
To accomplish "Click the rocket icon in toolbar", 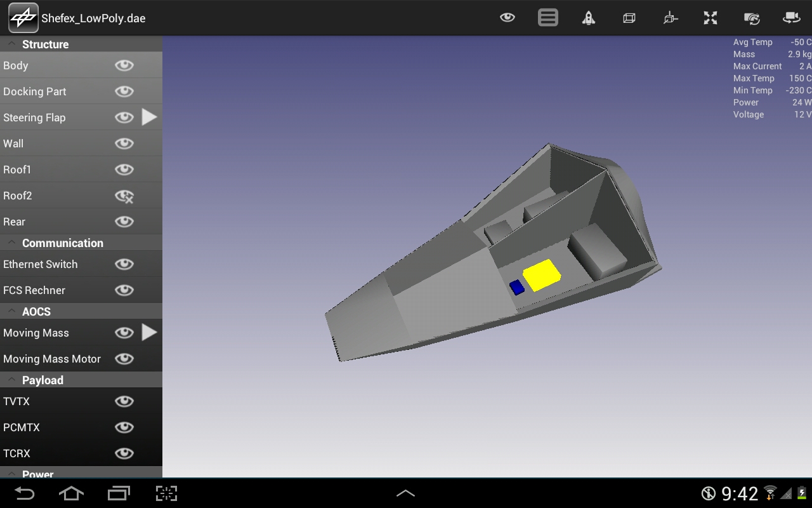I will tap(589, 18).
